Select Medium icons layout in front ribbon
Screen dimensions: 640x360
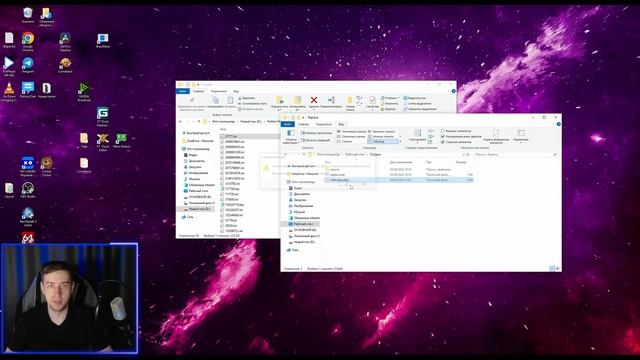click(x=352, y=136)
